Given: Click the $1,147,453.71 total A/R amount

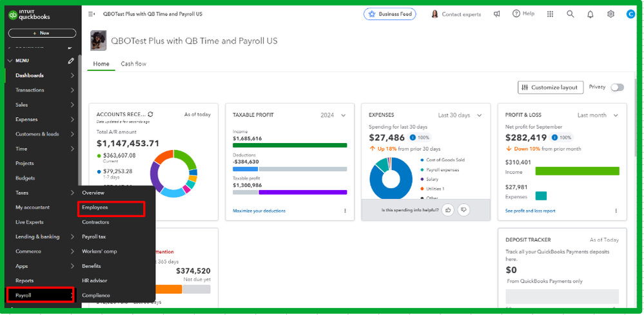Looking at the screenshot, I should coord(128,143).
